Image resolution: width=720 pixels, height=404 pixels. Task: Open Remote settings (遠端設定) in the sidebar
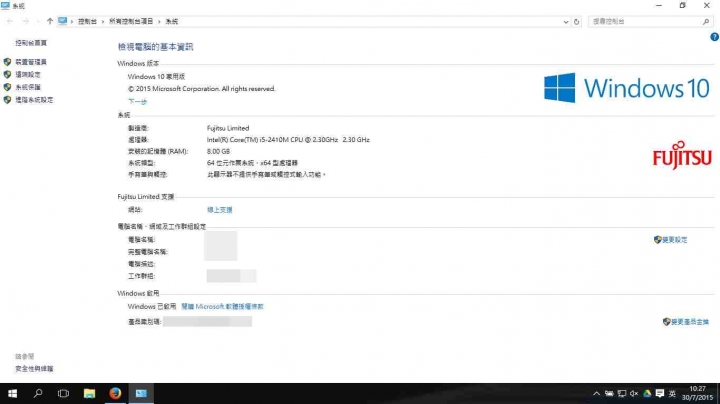point(28,74)
